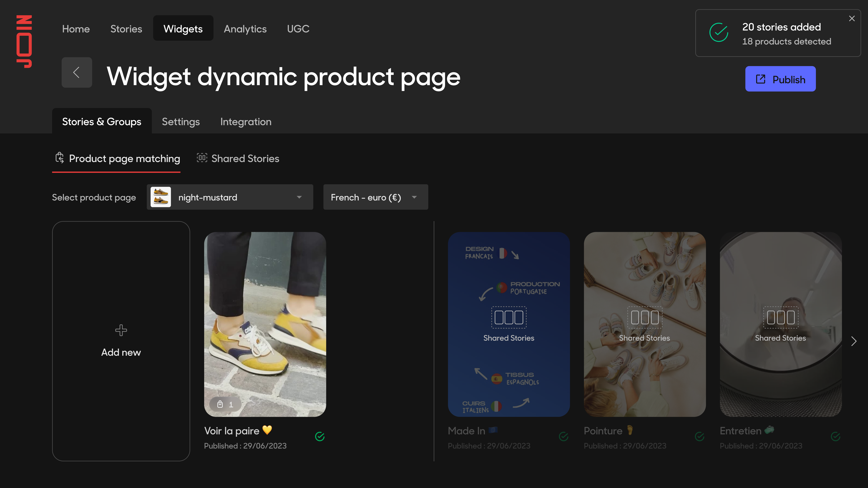
Task: Show next shared stories with right chevron
Action: [x=854, y=341]
